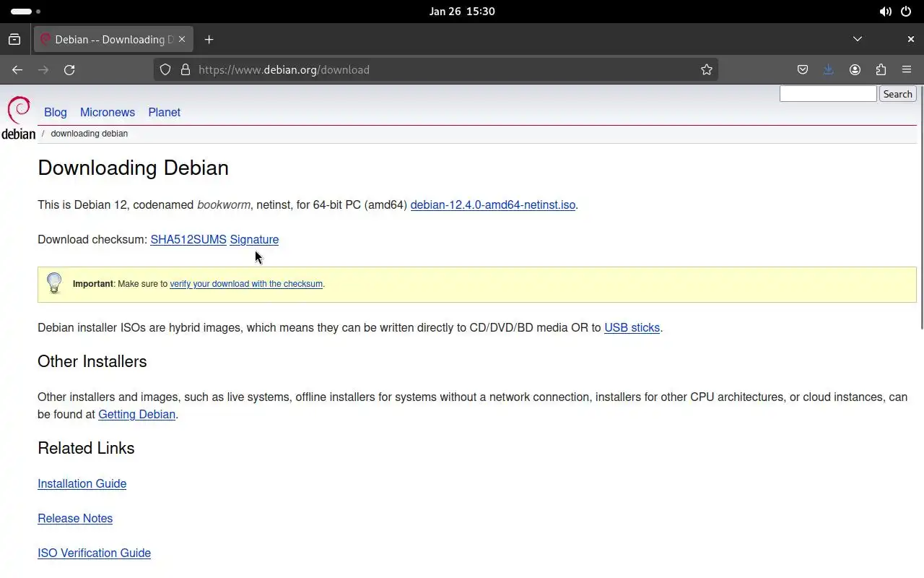Open the Firefox hamburger menu
Image resolution: width=924 pixels, height=578 pixels.
907,70
